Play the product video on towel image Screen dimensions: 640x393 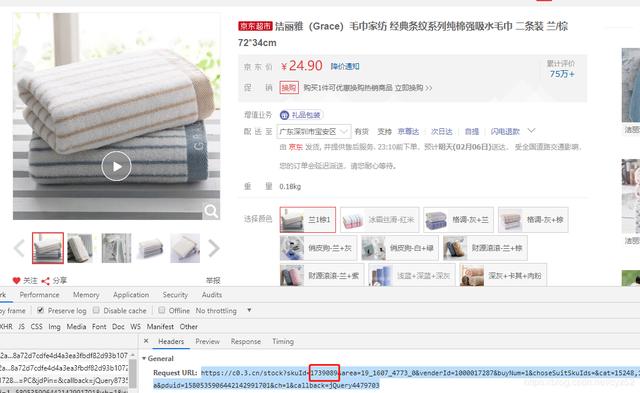(116, 166)
